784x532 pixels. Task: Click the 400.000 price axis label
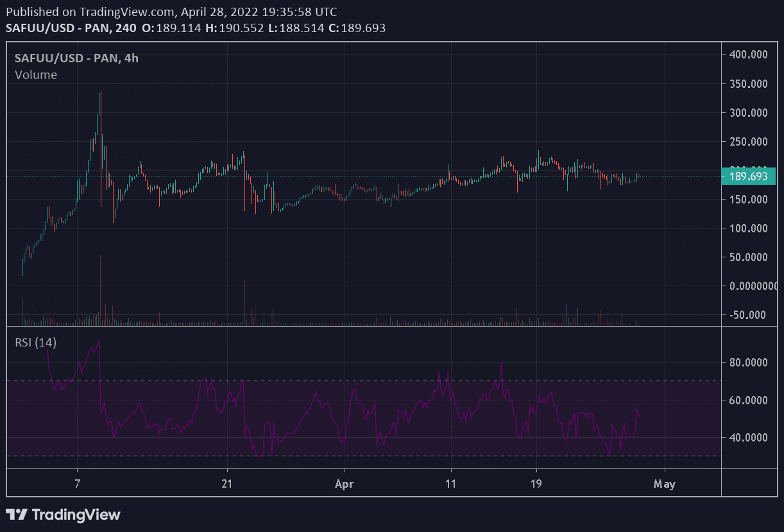(x=748, y=55)
